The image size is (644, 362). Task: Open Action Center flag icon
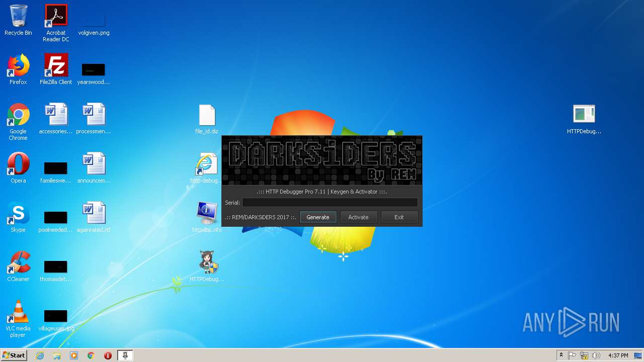coord(572,355)
